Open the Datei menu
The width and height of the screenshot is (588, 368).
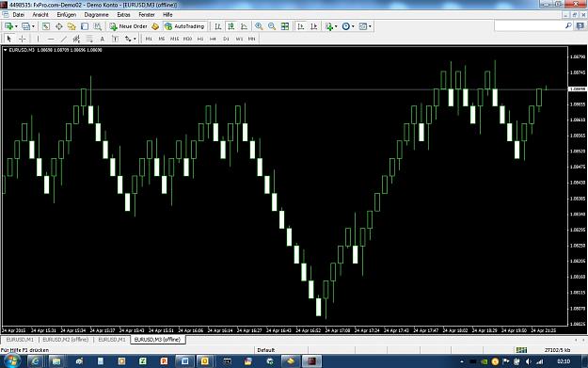coord(19,15)
